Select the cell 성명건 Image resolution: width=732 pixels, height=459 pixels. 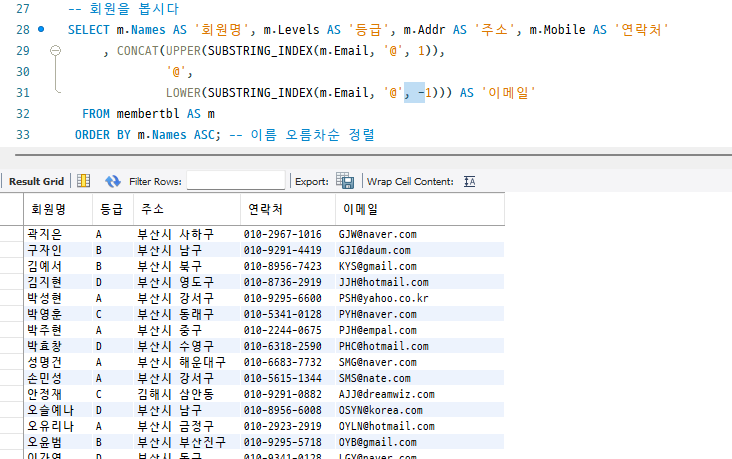(58, 362)
